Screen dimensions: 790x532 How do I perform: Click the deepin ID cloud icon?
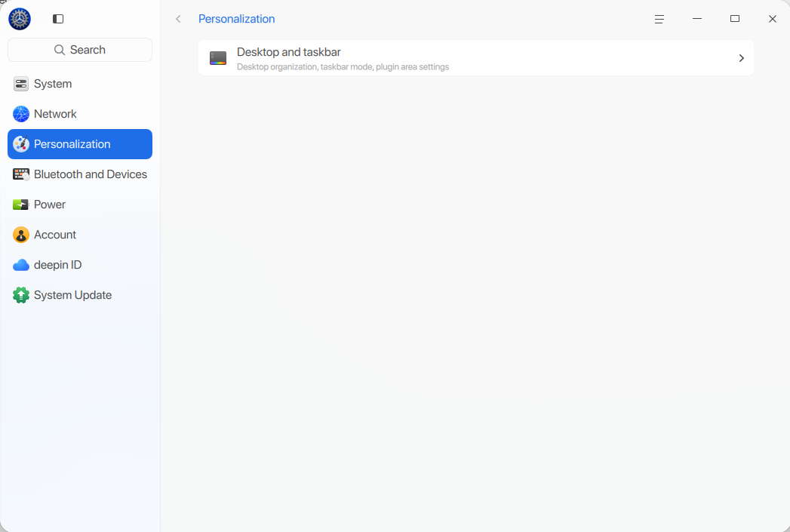coord(20,266)
